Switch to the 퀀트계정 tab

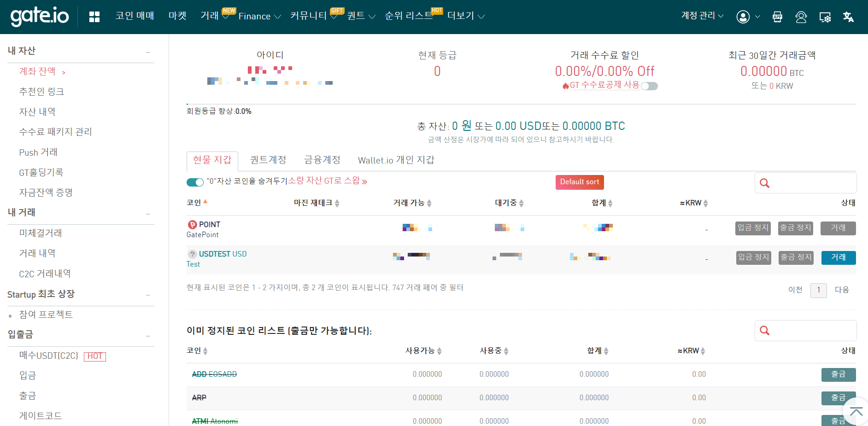coord(268,160)
